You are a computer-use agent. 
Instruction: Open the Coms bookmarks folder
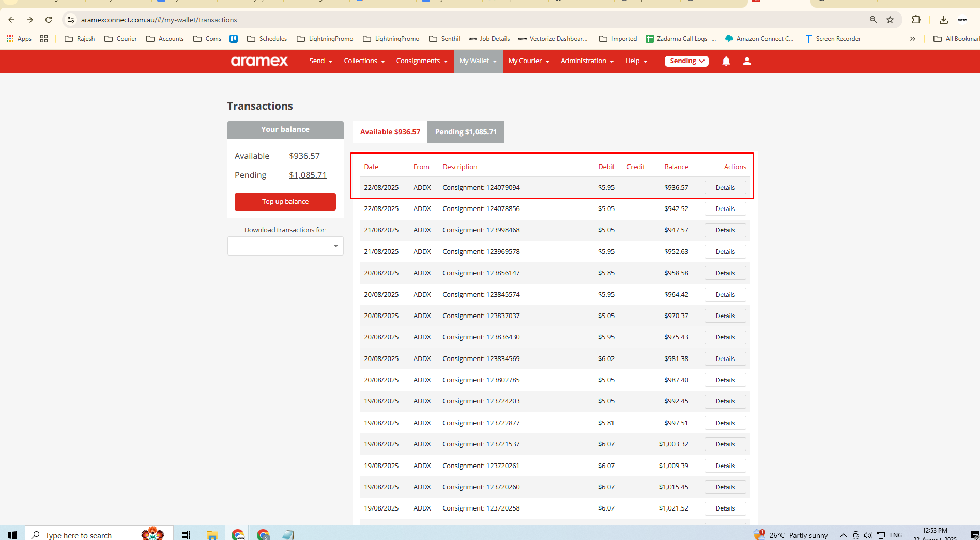point(207,39)
